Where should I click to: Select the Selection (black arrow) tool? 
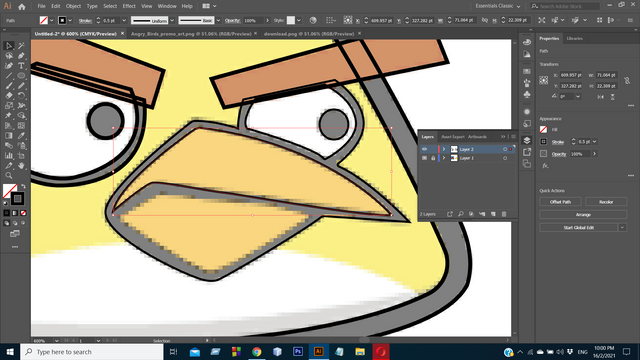coord(9,46)
